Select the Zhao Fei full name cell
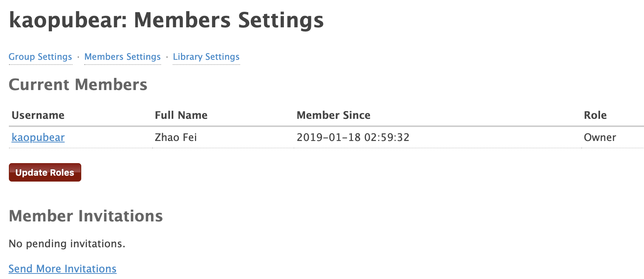Image resolution: width=644 pixels, height=279 pixels. [x=176, y=137]
